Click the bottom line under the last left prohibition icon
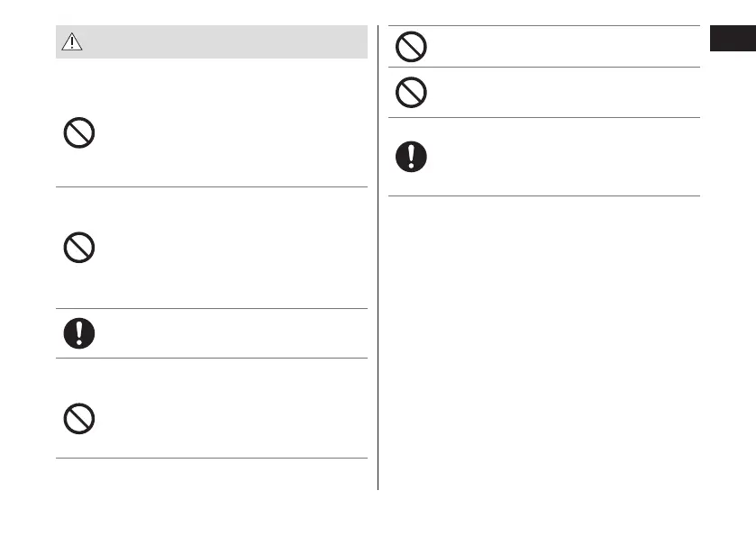This screenshot has width=756, height=536. pyautogui.click(x=212, y=459)
